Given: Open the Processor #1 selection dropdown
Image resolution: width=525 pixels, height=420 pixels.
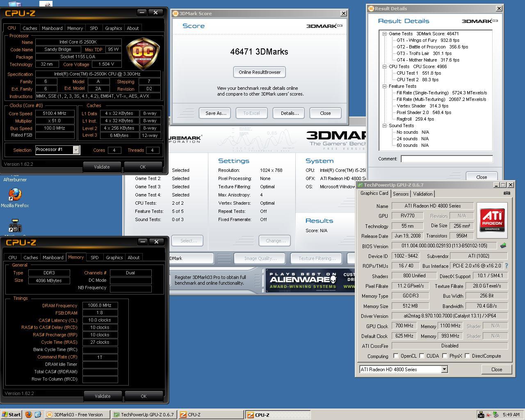Looking at the screenshot, I should (x=76, y=150).
